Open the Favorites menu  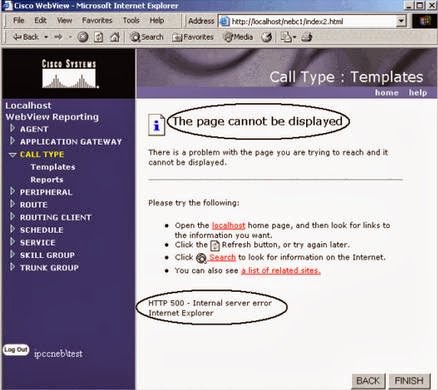(97, 21)
